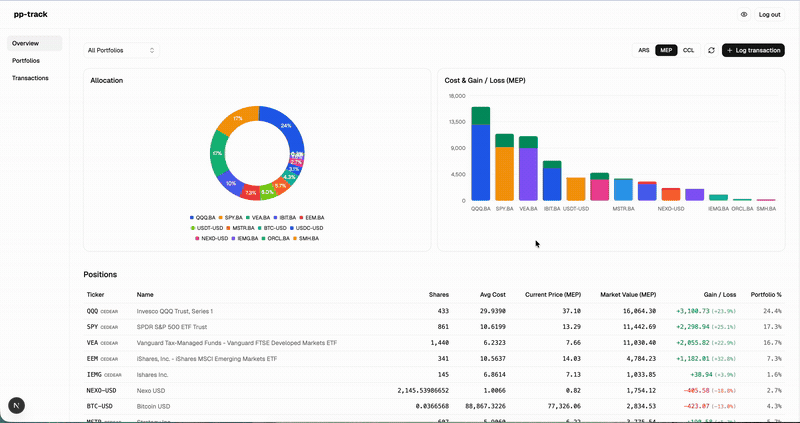The image size is (800, 423).
Task: Click the 10% indigo donut segment
Action: [231, 184]
